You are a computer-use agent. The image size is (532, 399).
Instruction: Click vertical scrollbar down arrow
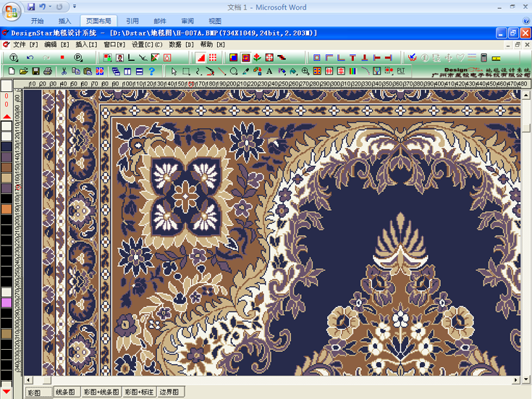(x=526, y=379)
